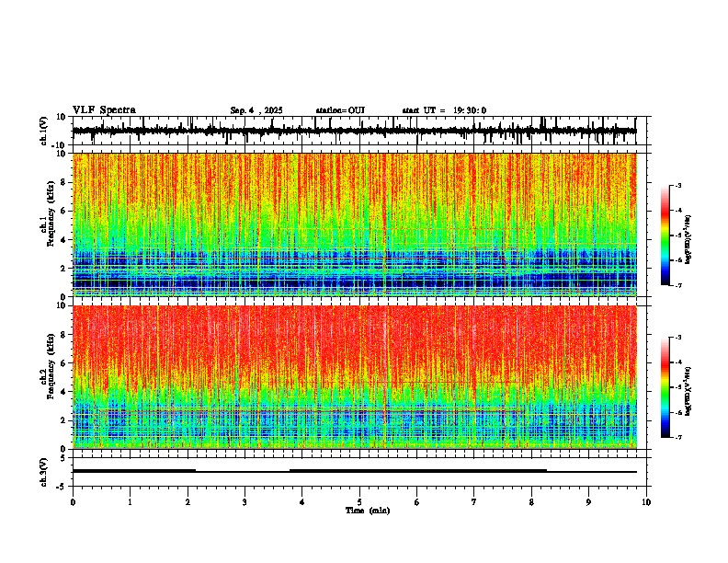This screenshot has height=563, width=728.
Task: Click the color scale bar beside ch.2 spectrogram
Action: pyautogui.click(x=665, y=387)
